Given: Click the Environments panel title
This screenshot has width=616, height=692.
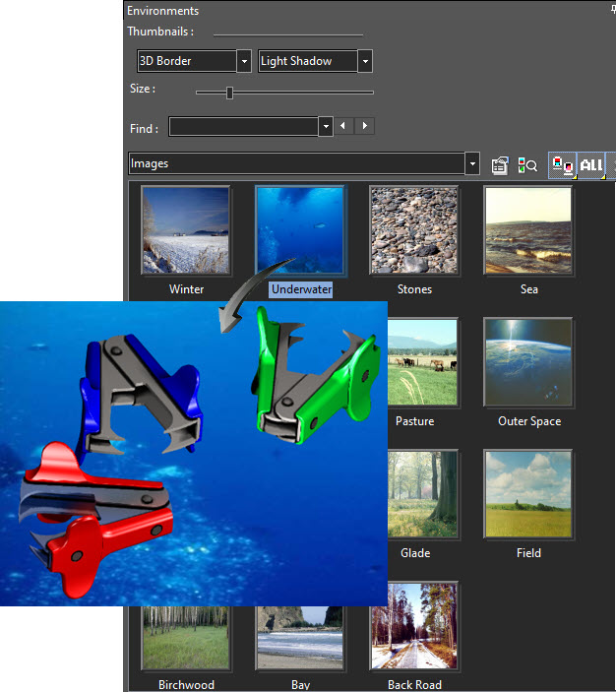Looking at the screenshot, I should point(162,11).
